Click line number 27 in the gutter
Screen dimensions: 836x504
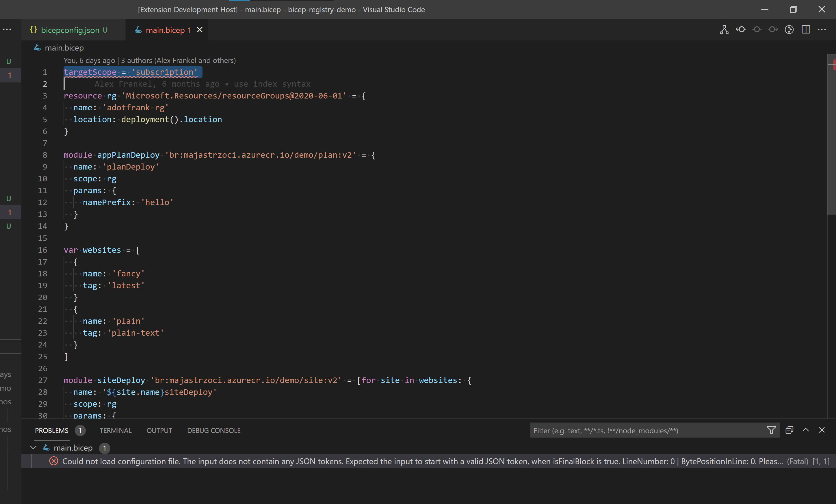point(42,380)
